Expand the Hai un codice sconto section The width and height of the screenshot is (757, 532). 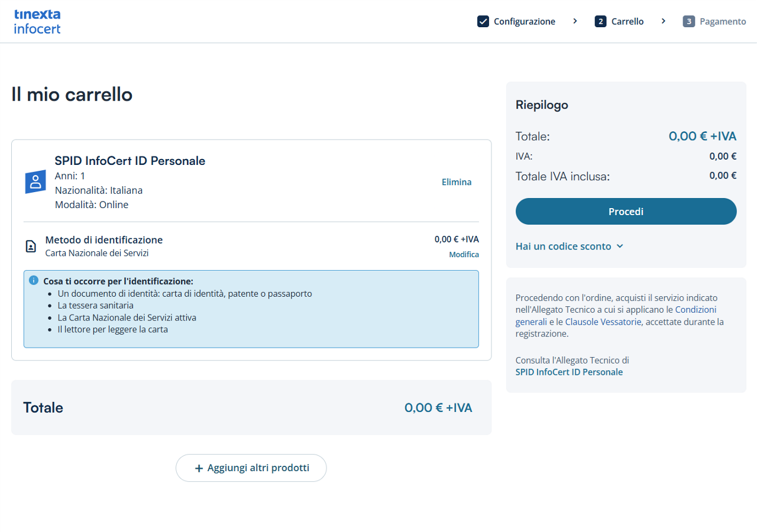click(569, 246)
